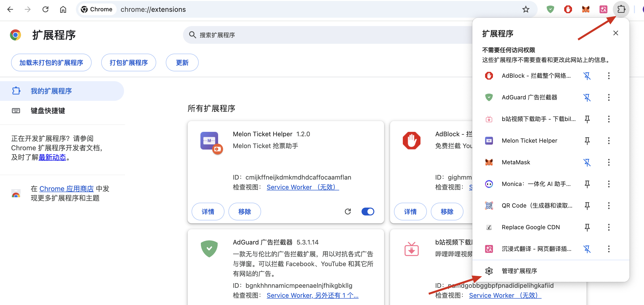The image size is (644, 305).
Task: Pin b站视频下载助手 to the toolbar
Action: coord(587,119)
